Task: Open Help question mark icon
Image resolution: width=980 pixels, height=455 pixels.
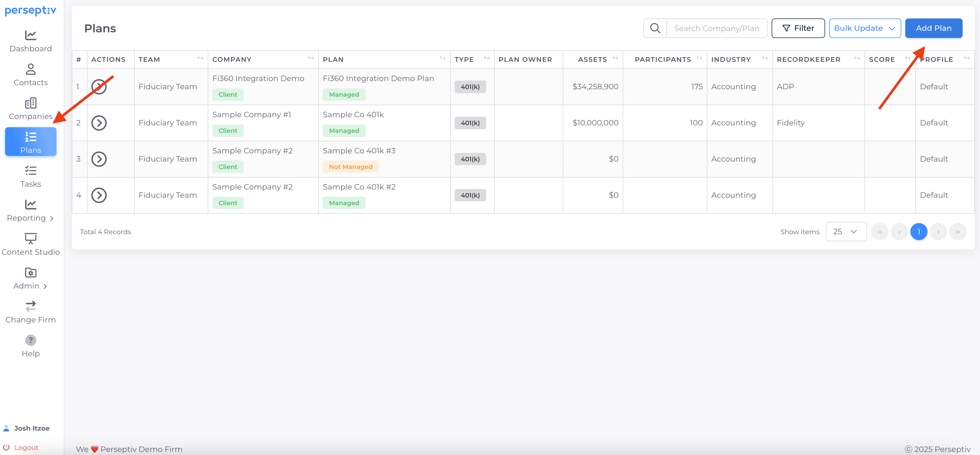Action: [31, 340]
